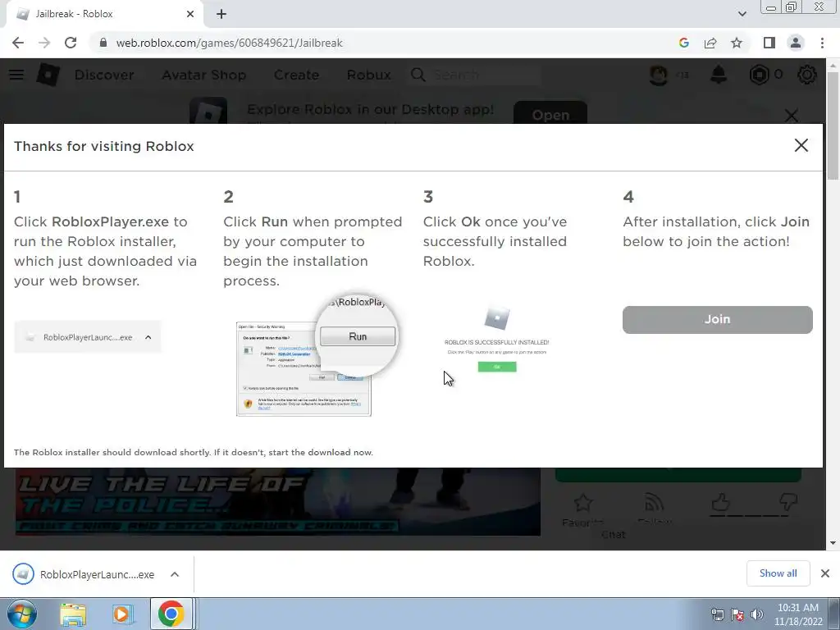
Task: Click Show all downloads
Action: coord(778,573)
